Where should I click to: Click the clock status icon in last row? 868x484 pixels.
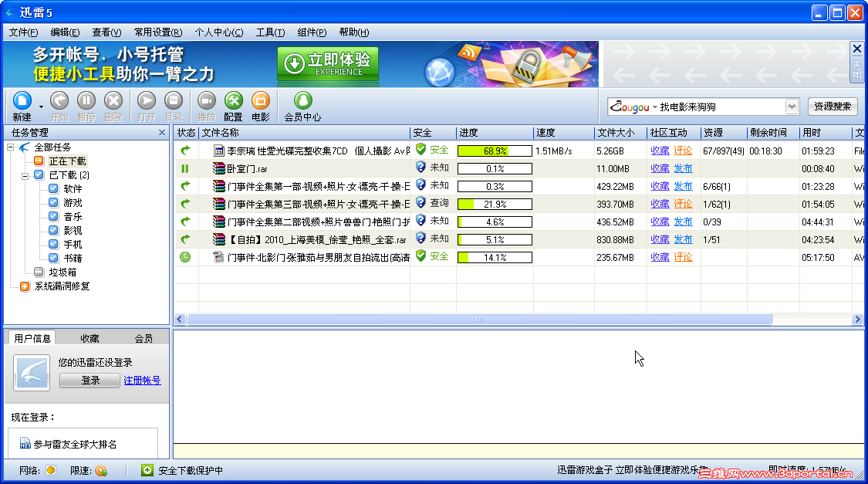185,257
